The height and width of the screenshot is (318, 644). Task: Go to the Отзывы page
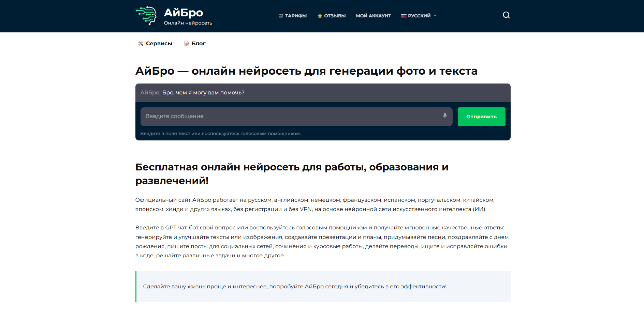[335, 16]
